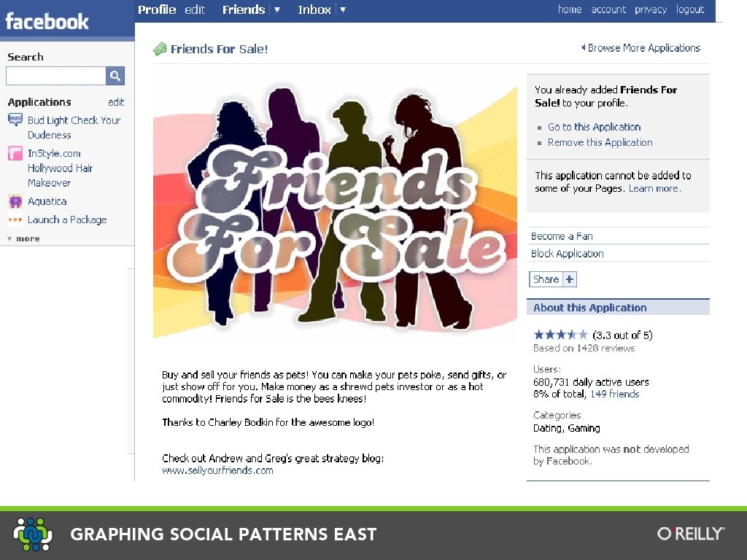Open InStyle.com Hollywood Hair Makeover link

coord(60,168)
